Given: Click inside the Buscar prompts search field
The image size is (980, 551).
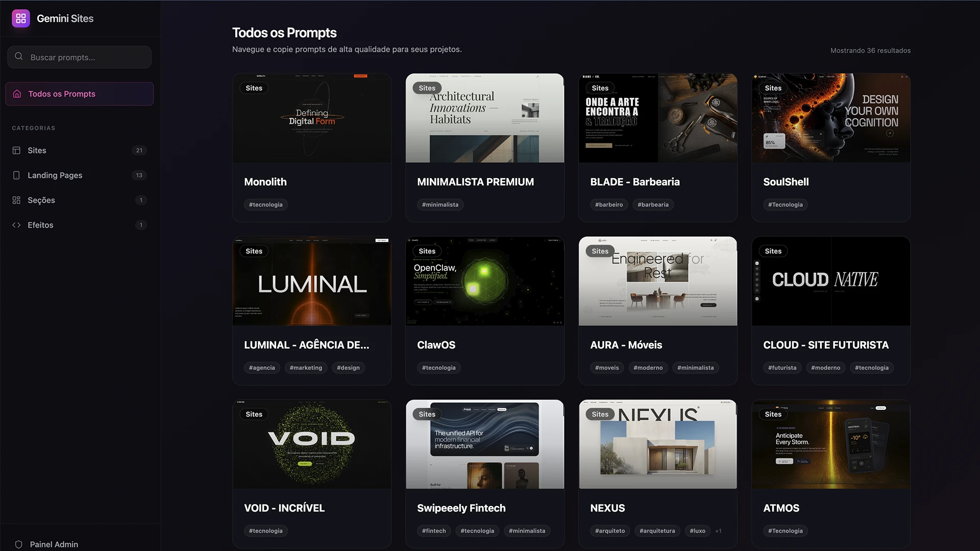Looking at the screenshot, I should click(79, 57).
